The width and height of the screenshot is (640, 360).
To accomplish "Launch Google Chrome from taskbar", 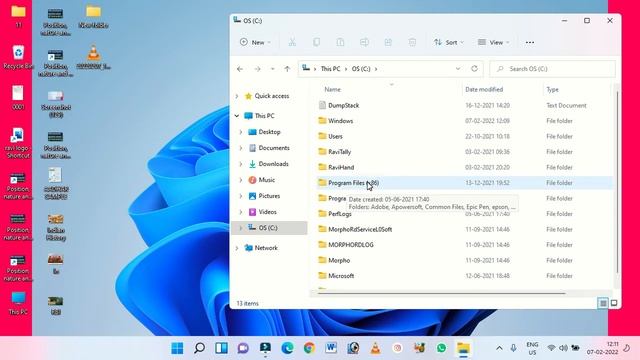I will coord(309,348).
